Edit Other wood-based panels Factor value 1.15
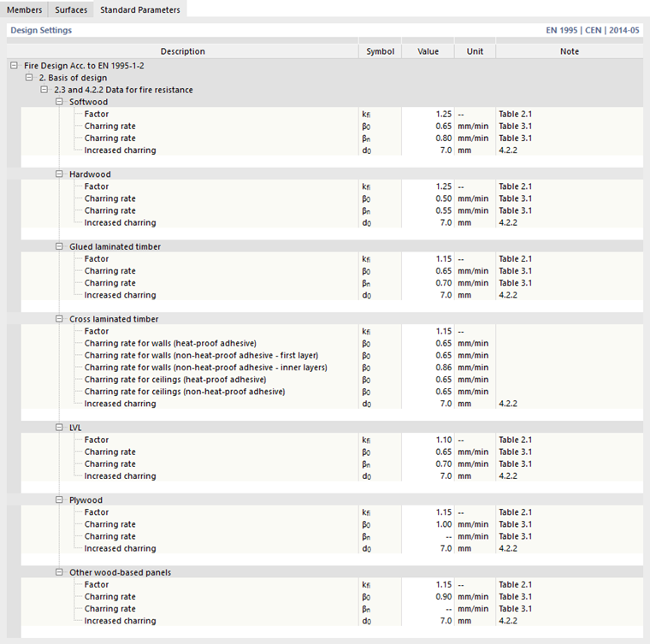The image size is (650, 644). (428, 584)
